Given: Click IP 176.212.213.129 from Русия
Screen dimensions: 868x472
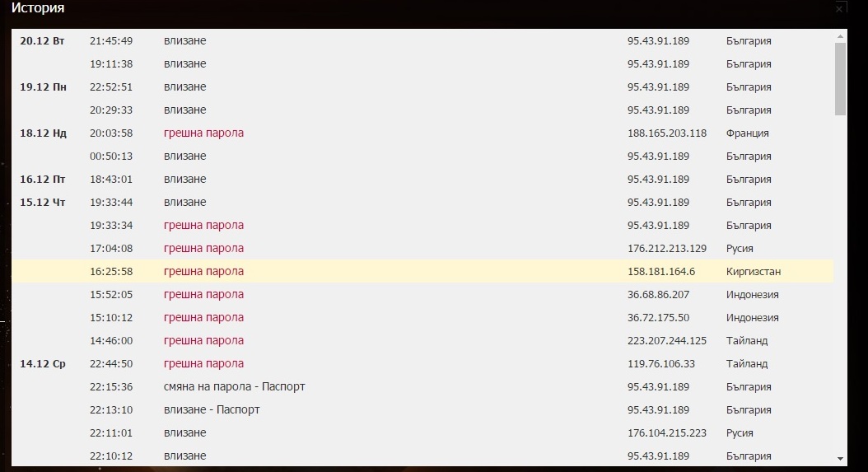Looking at the screenshot, I should tap(666, 248).
